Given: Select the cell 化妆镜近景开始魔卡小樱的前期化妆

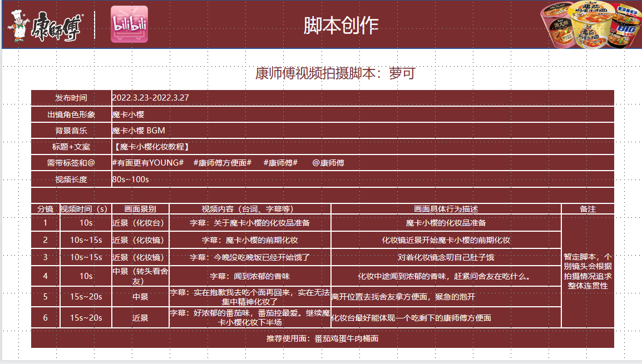Looking at the screenshot, I should (446, 240).
